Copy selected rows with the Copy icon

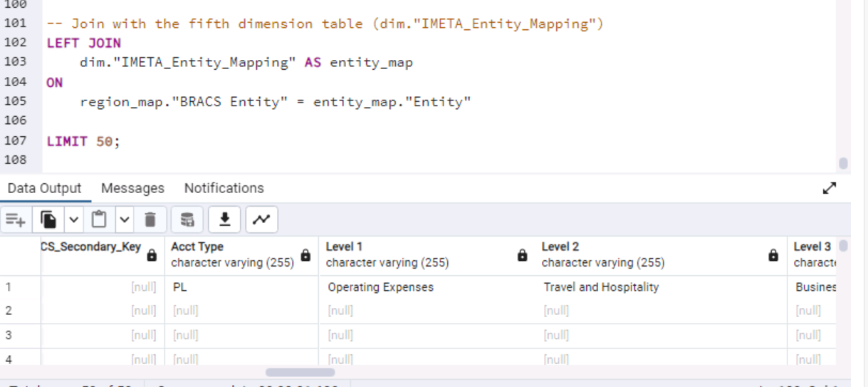pos(48,220)
